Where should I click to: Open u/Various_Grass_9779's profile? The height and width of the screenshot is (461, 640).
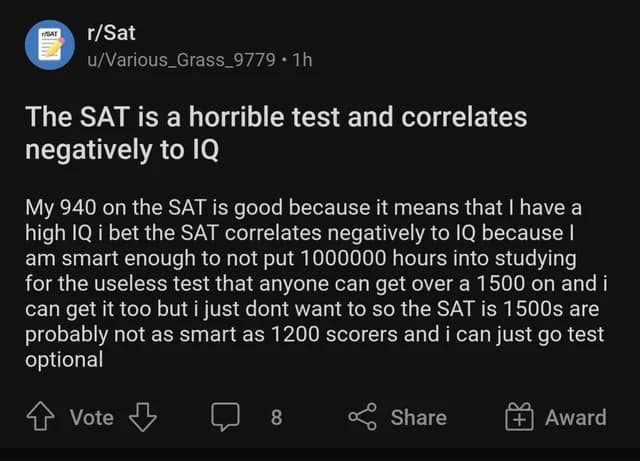[182, 59]
